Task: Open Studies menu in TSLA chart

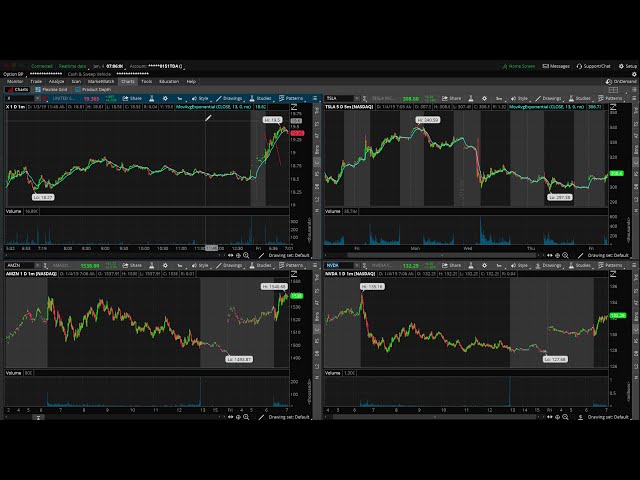Action: pyautogui.click(x=580, y=98)
